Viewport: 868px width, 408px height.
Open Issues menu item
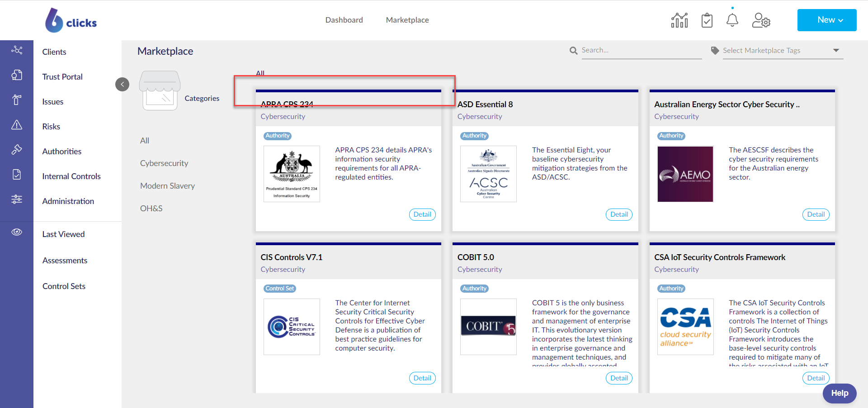coord(53,102)
